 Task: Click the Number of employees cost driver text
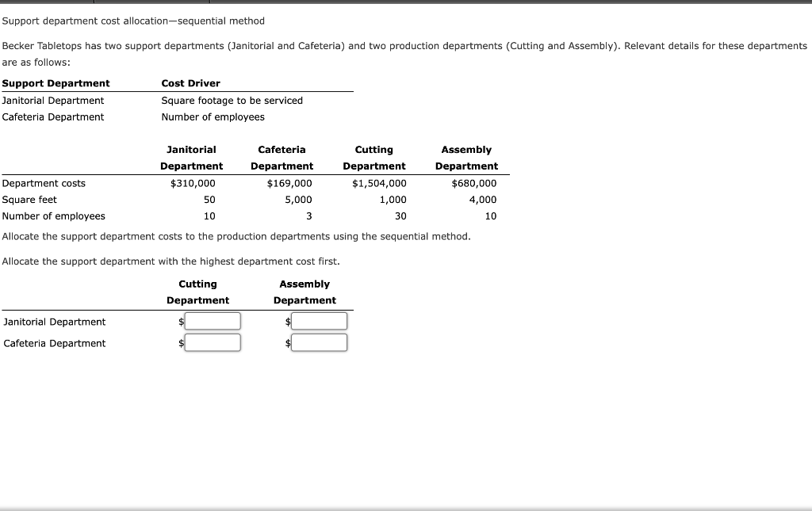[211, 116]
